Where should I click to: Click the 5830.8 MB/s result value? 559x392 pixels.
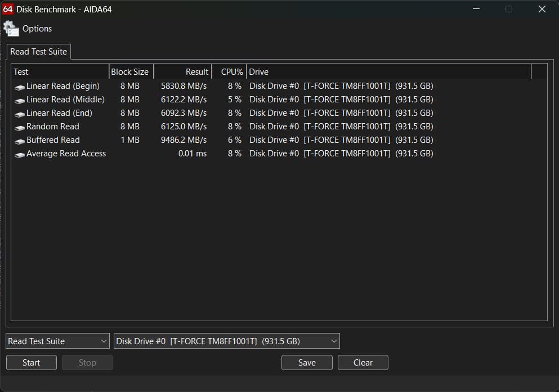point(184,86)
